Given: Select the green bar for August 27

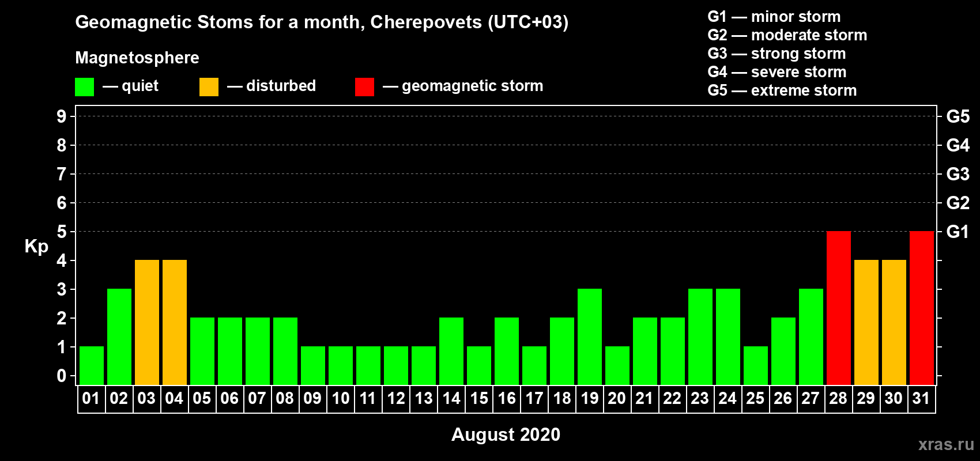Looking at the screenshot, I should pos(811,337).
